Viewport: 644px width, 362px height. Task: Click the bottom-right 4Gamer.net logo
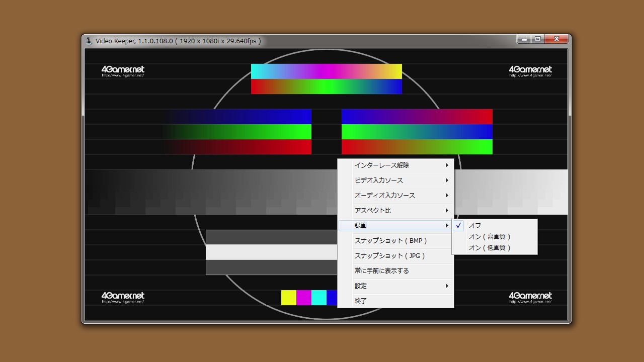point(530,297)
